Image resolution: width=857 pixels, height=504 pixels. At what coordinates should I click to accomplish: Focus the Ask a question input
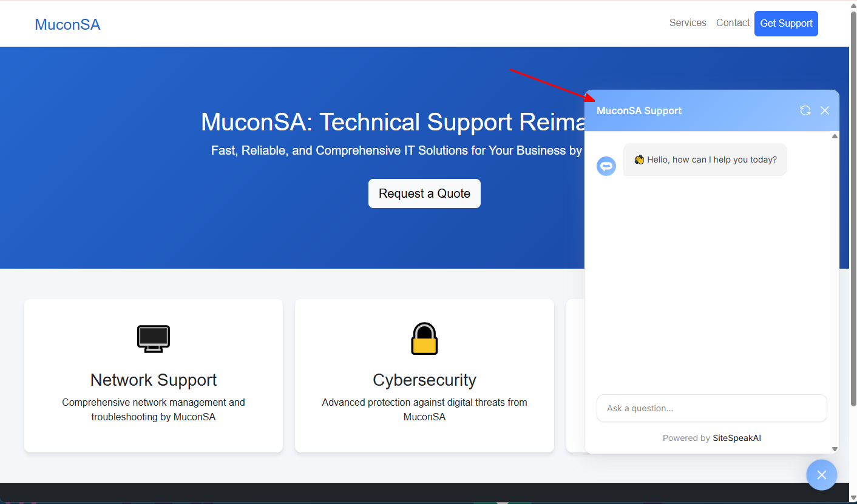click(x=711, y=408)
